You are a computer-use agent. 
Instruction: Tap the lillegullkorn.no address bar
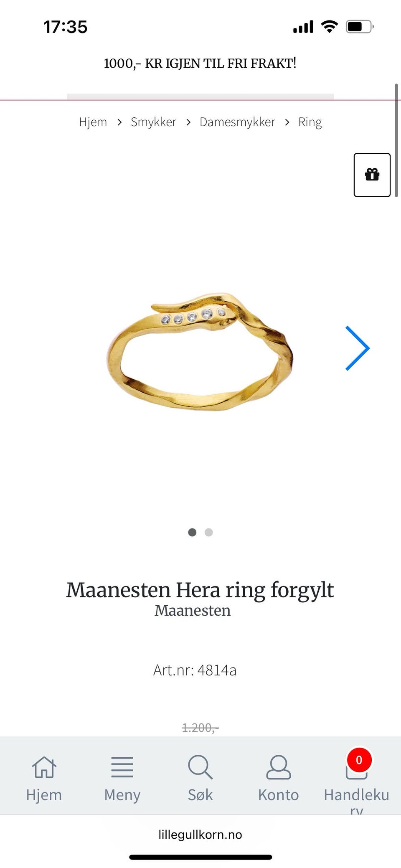pyautogui.click(x=200, y=835)
